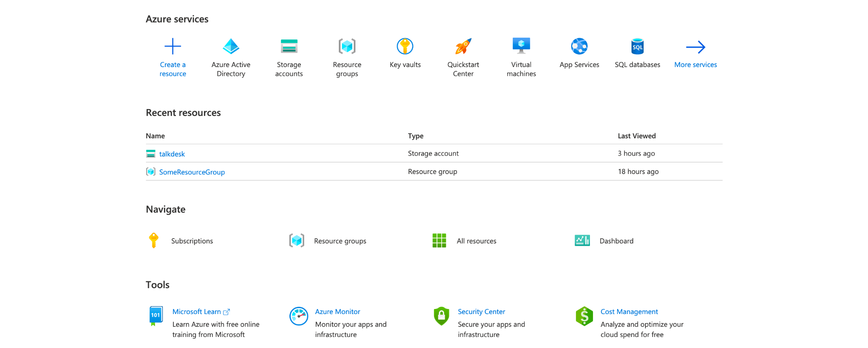Select the "Resource group" type cell
Screen dimensions: 868x348
coord(432,171)
